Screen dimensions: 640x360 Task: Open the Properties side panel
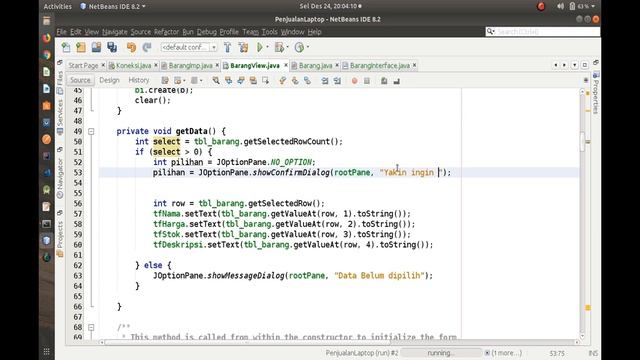pyautogui.click(x=596, y=93)
